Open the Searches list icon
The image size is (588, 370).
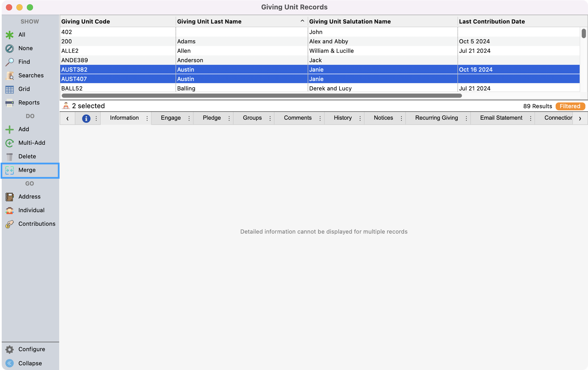[9, 76]
